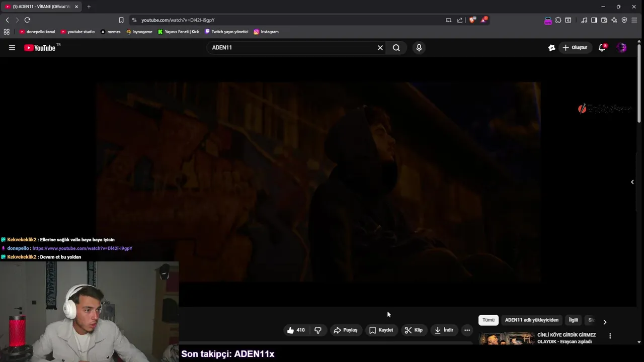Click the scrollbar up arrow

[x=639, y=42]
